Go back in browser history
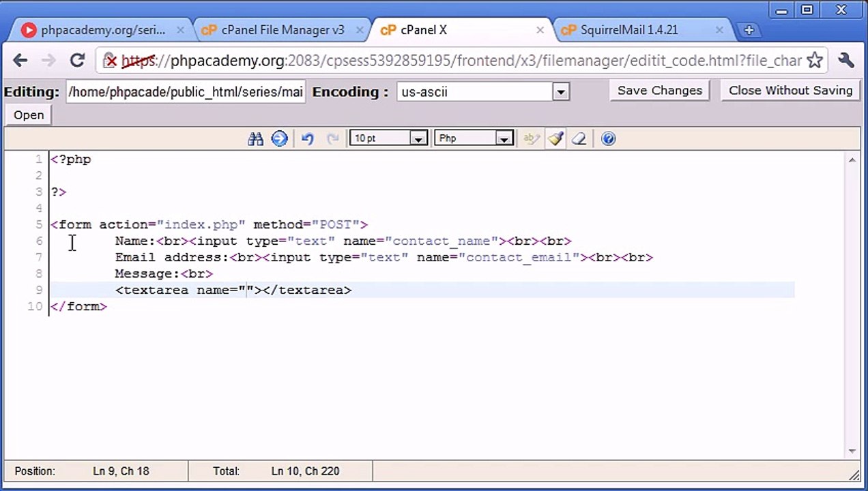This screenshot has height=491, width=868. tap(20, 60)
